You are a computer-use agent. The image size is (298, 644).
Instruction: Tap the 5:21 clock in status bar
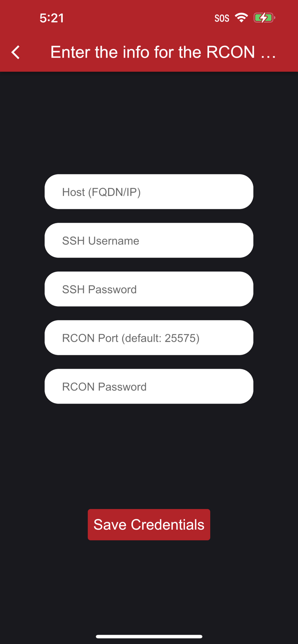[52, 18]
